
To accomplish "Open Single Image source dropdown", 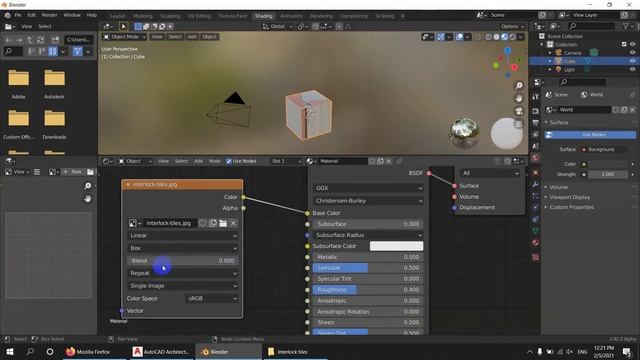I will point(183,286).
